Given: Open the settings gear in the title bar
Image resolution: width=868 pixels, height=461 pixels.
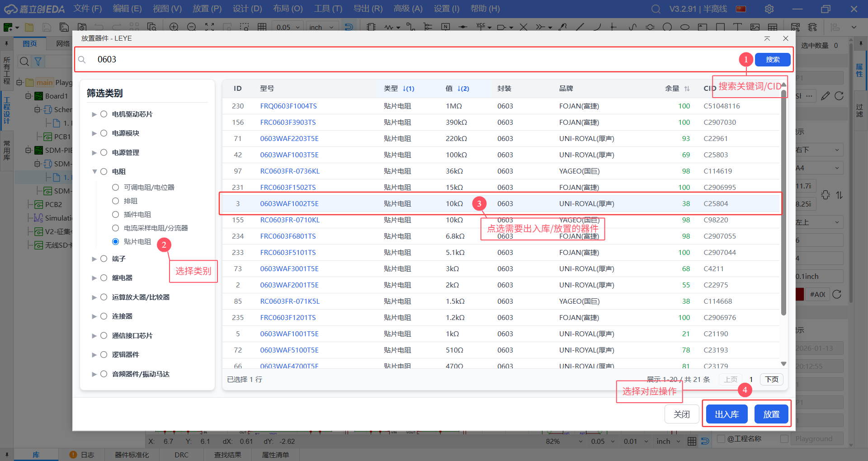Looking at the screenshot, I should (x=769, y=9).
